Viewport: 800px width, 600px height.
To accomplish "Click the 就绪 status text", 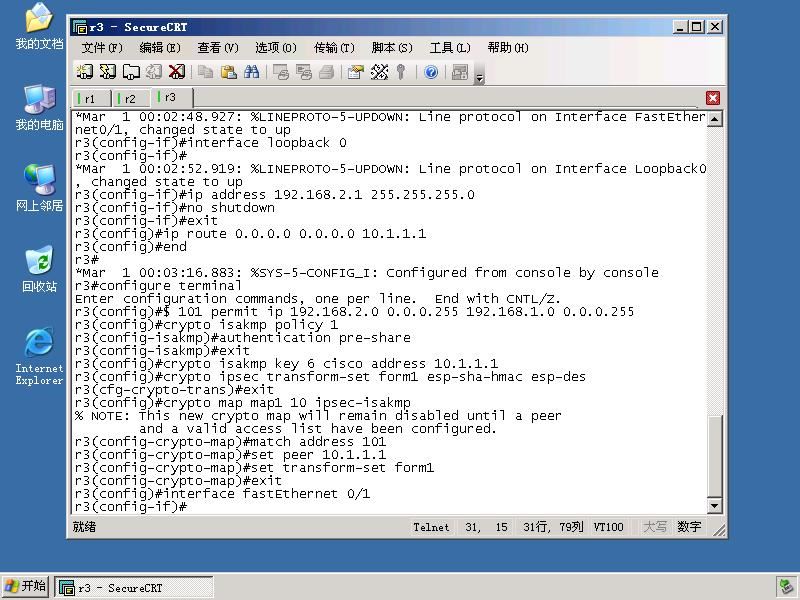I will click(84, 527).
